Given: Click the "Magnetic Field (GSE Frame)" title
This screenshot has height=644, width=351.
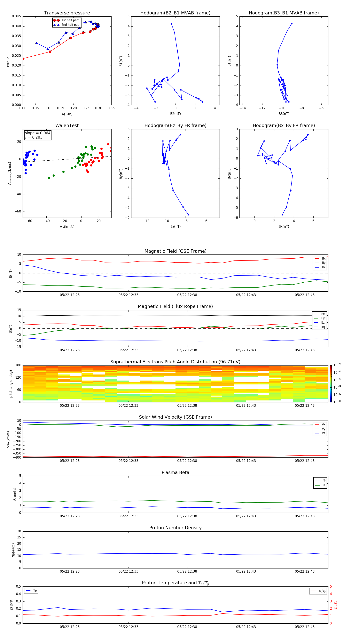Looking at the screenshot, I should click(x=175, y=251).
